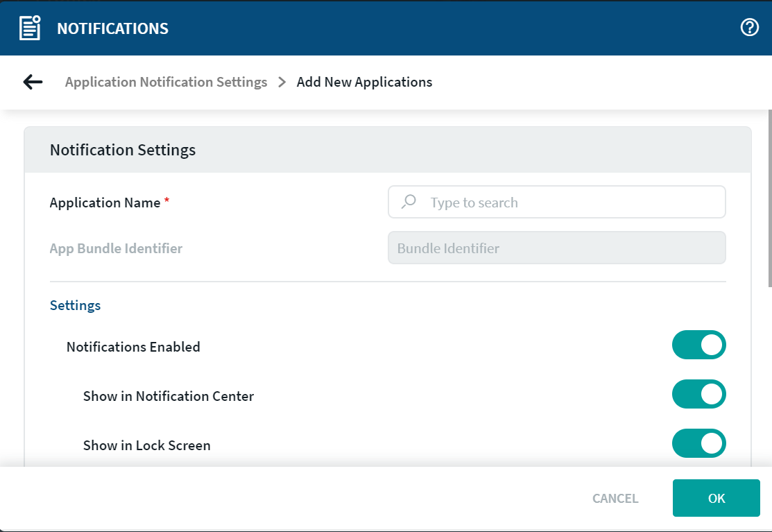This screenshot has height=532, width=772.
Task: Turn off Show in Notification Center
Action: pos(698,394)
